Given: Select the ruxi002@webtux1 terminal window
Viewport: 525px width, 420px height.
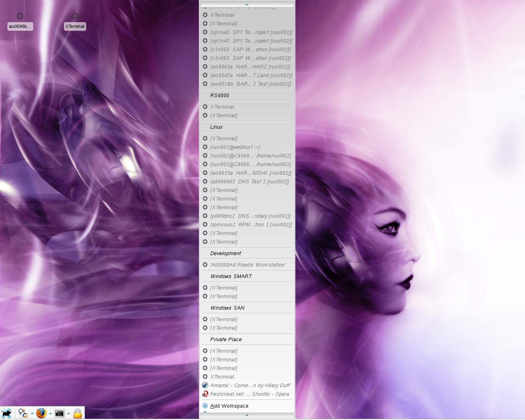Looking at the screenshot, I should pyautogui.click(x=235, y=147).
